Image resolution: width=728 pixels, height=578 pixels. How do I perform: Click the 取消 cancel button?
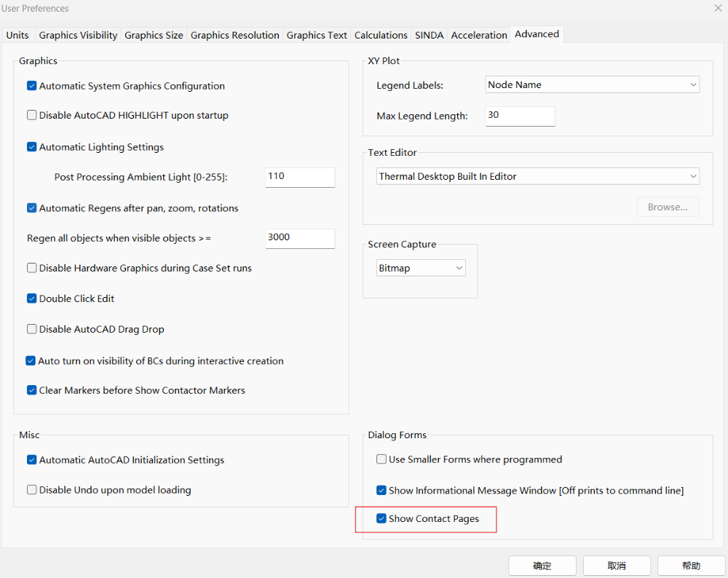617,566
